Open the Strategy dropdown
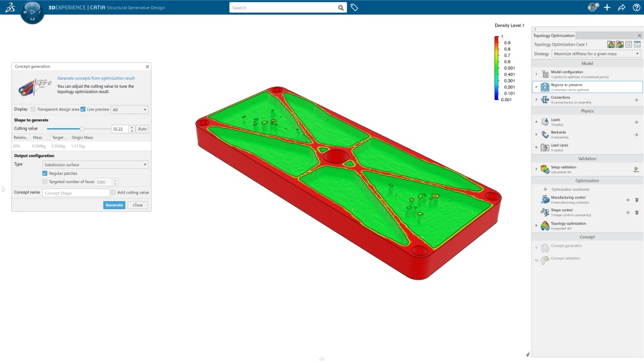The image size is (644, 362). click(596, 54)
